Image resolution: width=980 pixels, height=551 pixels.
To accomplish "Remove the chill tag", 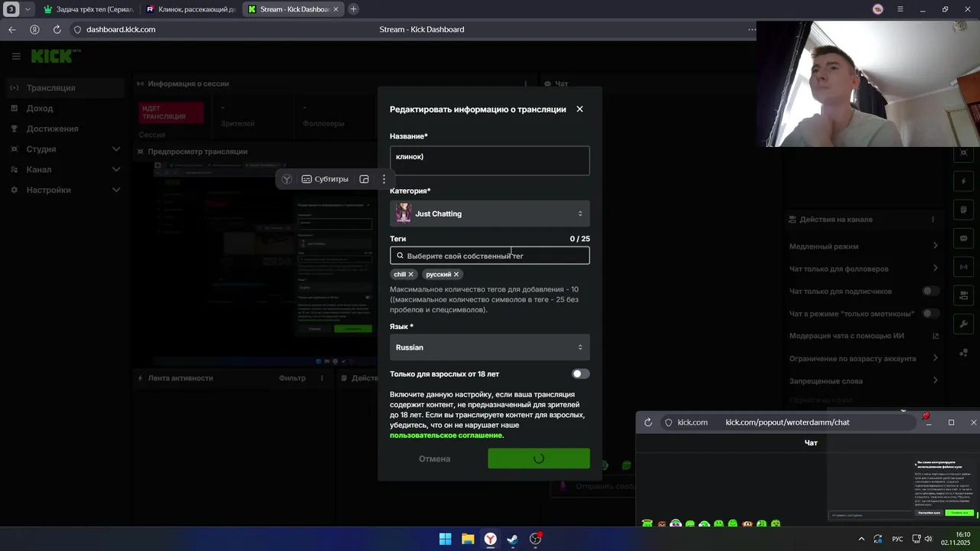I will click(x=410, y=274).
